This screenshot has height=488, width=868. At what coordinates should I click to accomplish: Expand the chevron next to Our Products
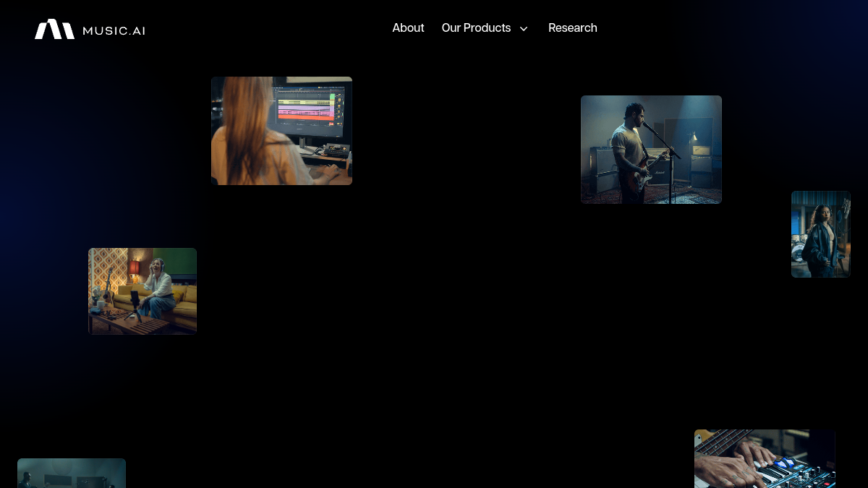pyautogui.click(x=524, y=29)
